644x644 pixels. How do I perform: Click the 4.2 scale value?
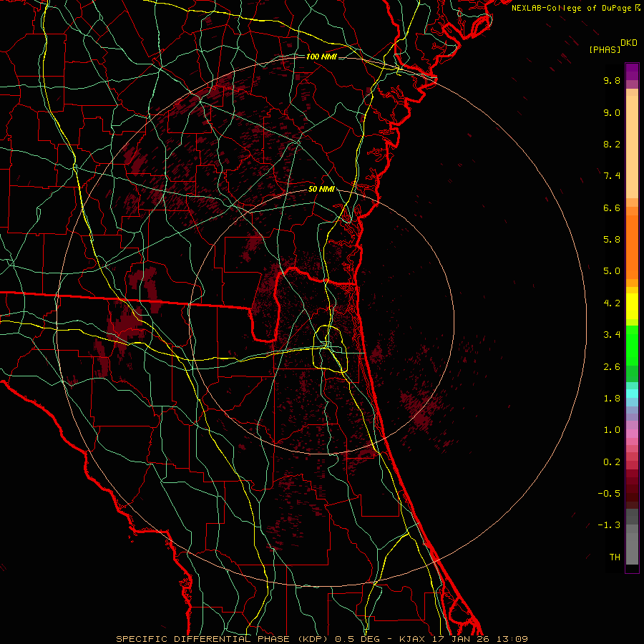click(x=612, y=303)
